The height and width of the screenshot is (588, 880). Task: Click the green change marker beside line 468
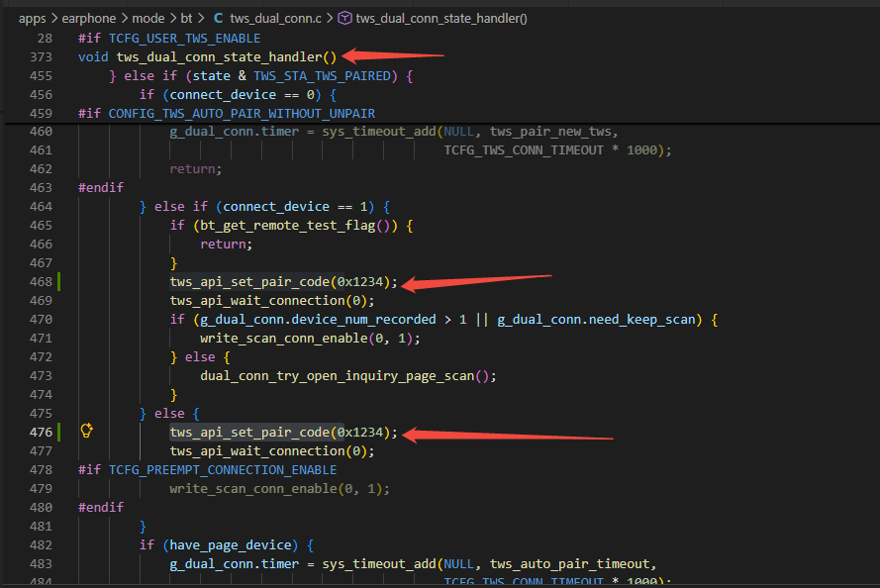(59, 282)
